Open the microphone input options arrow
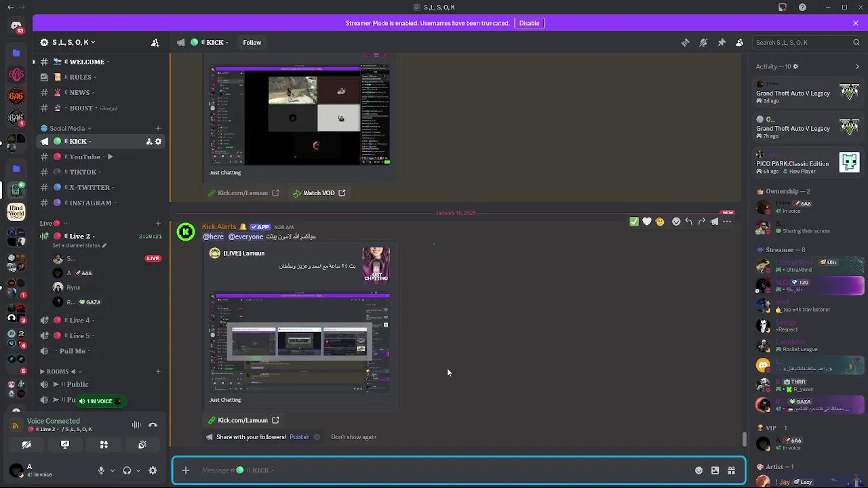The image size is (868, 488). tap(113, 470)
